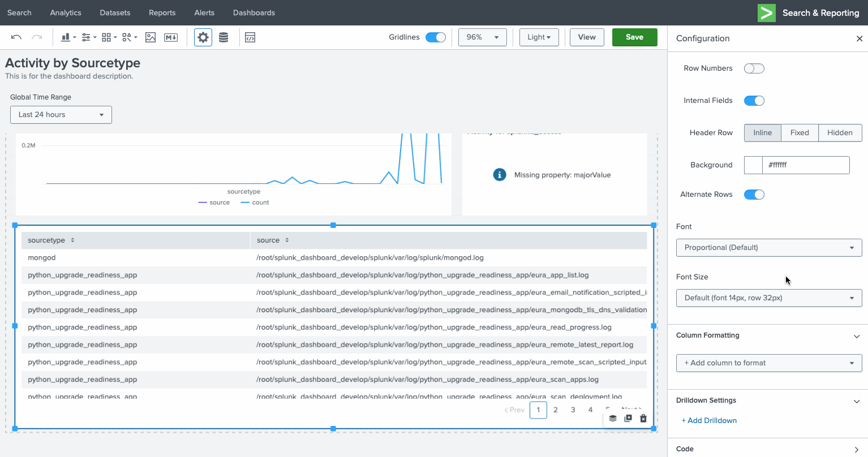Image resolution: width=868 pixels, height=457 pixels.
Task: Click the undo arrow in the toolbar
Action: 16,37
